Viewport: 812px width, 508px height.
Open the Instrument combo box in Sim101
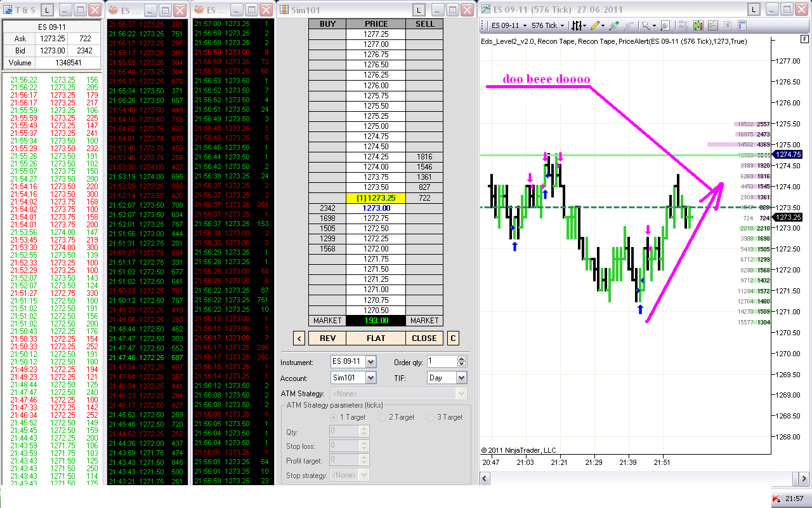tap(353, 361)
